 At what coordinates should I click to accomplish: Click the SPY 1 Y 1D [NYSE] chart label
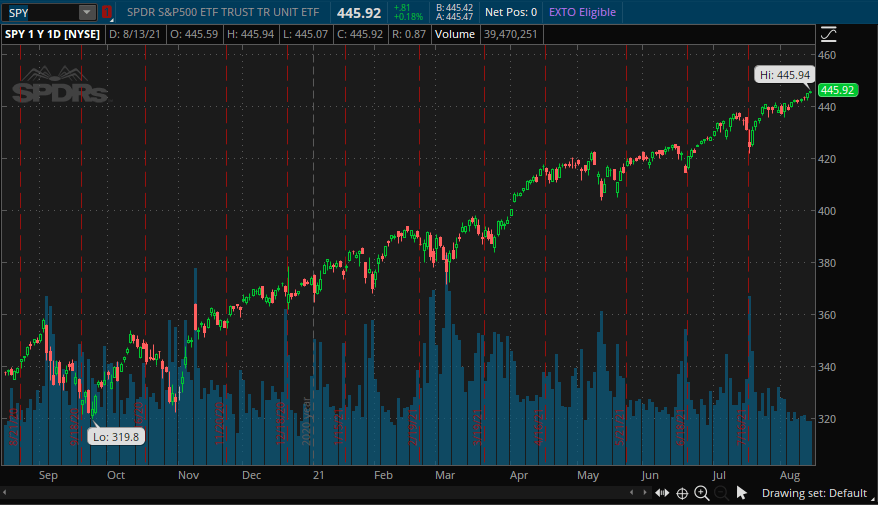coord(53,34)
